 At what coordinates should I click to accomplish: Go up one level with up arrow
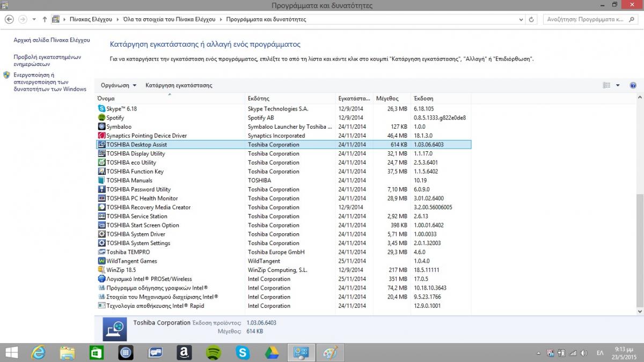(x=45, y=19)
